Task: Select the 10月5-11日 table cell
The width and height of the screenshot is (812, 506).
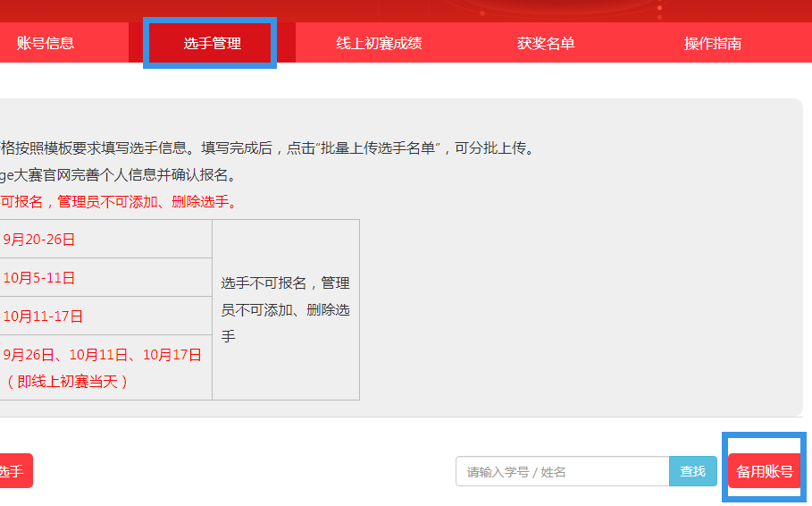Action: (x=39, y=278)
